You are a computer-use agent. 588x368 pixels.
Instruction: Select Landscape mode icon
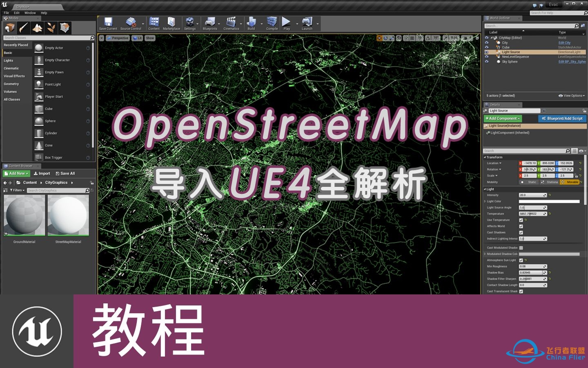click(37, 28)
